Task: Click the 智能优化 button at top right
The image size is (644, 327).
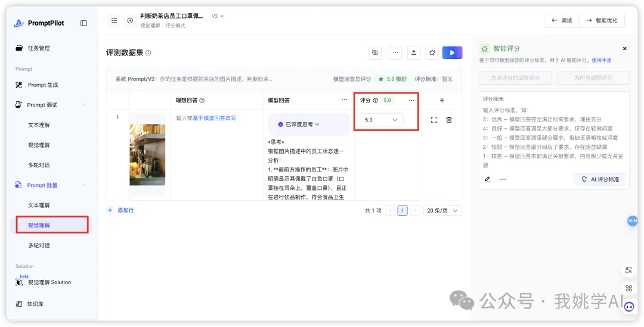Action: coord(602,20)
